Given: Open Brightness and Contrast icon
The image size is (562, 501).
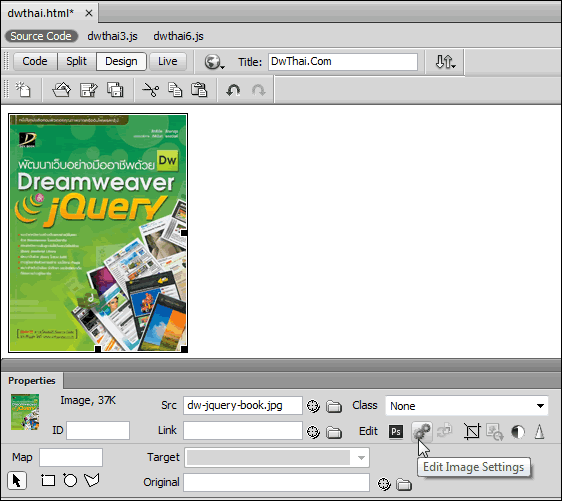Looking at the screenshot, I should click(x=518, y=432).
